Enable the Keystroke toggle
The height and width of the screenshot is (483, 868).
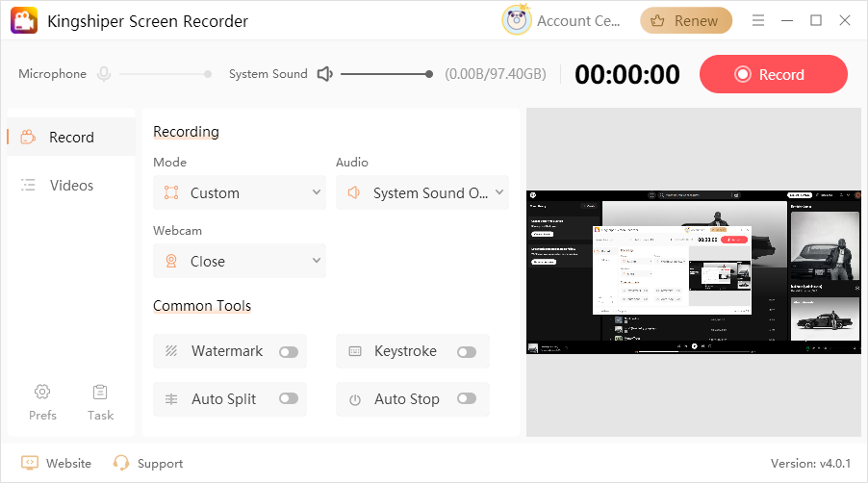(x=467, y=352)
